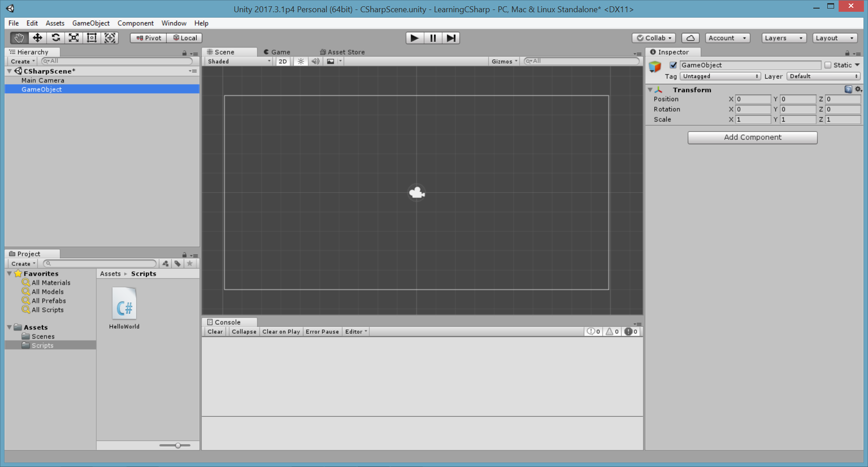Toggle Error Pause in Console
The image size is (868, 467).
[x=322, y=331]
